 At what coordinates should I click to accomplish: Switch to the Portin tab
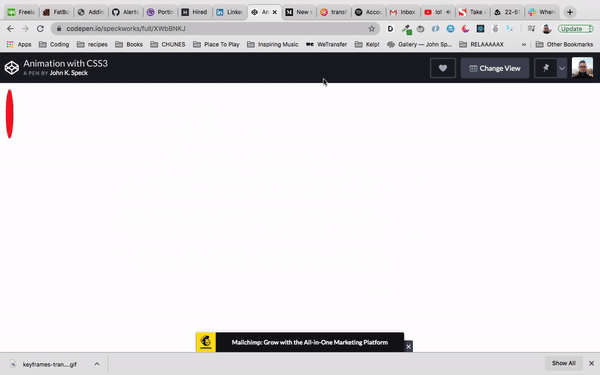160,12
